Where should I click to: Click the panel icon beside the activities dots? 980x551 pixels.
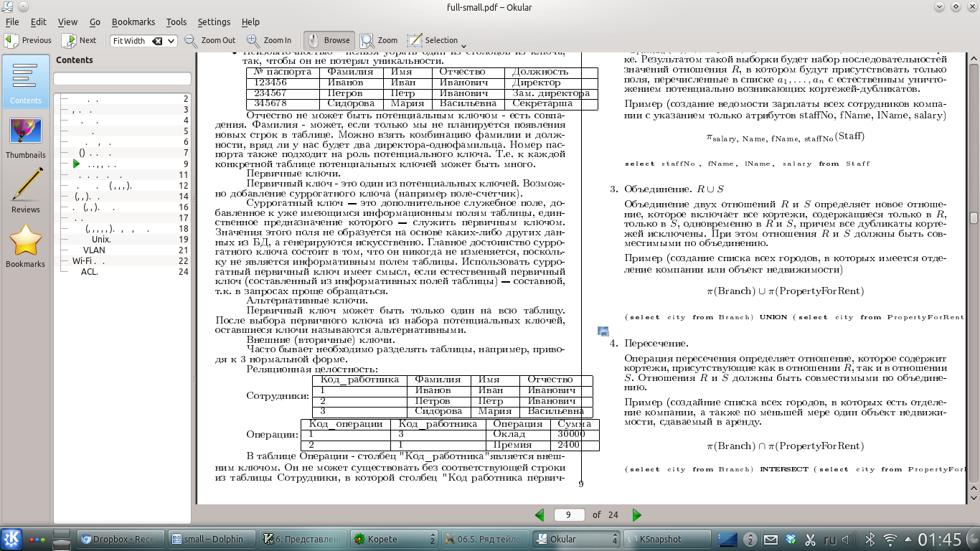62,539
